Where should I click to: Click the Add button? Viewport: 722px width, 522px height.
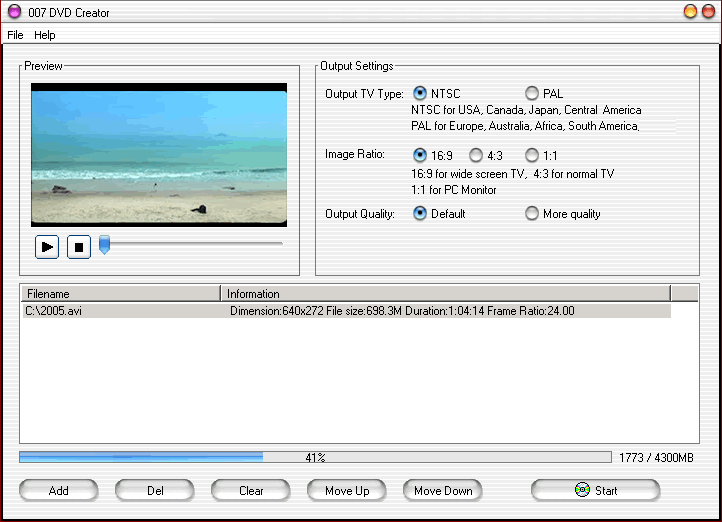click(x=58, y=491)
